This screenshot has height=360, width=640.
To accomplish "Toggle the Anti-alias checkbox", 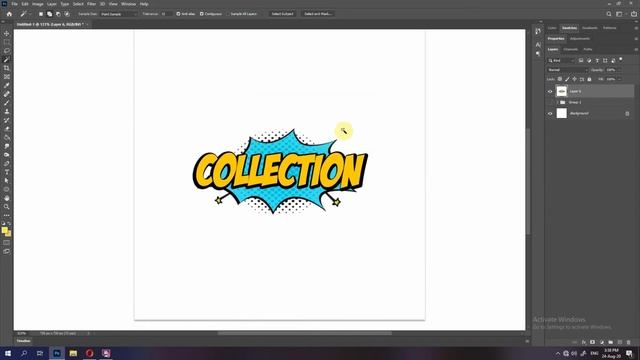I will (x=178, y=14).
